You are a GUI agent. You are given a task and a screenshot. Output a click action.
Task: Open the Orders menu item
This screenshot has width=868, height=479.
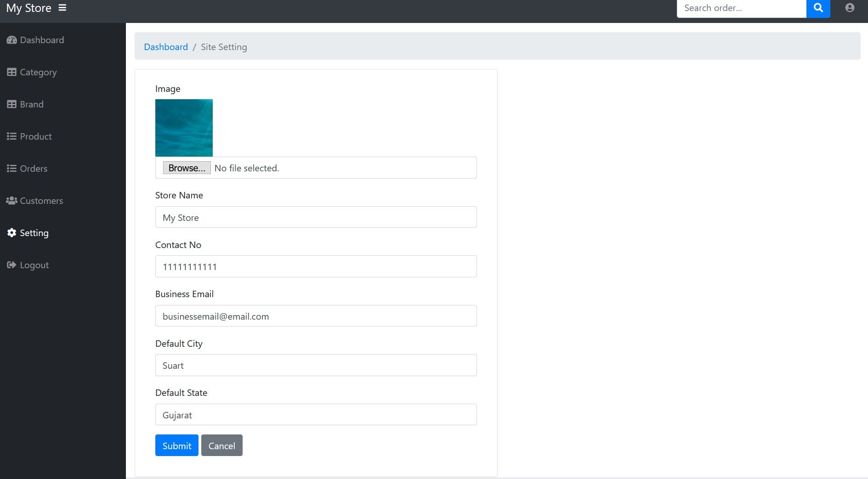pos(33,169)
